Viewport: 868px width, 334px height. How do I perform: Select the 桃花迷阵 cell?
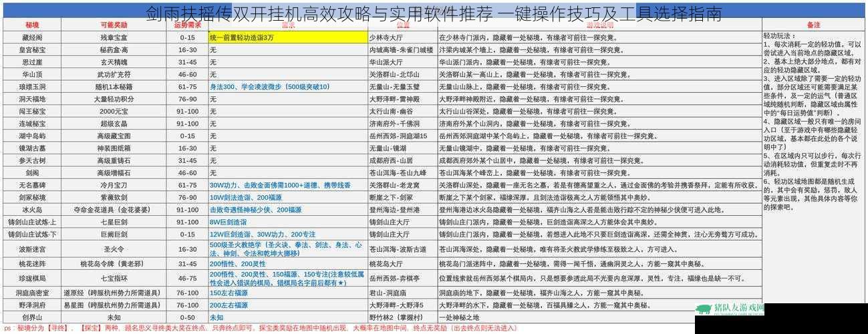coord(32,264)
